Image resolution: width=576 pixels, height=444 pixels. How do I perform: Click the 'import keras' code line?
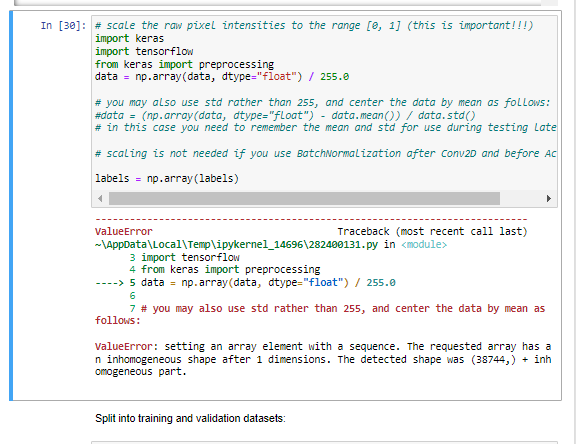tap(129, 39)
